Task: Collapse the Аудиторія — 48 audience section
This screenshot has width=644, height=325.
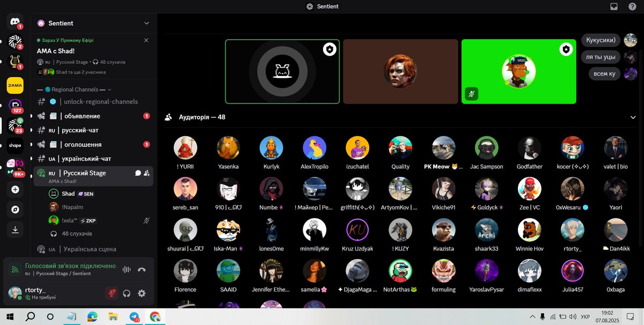Action: (633, 116)
